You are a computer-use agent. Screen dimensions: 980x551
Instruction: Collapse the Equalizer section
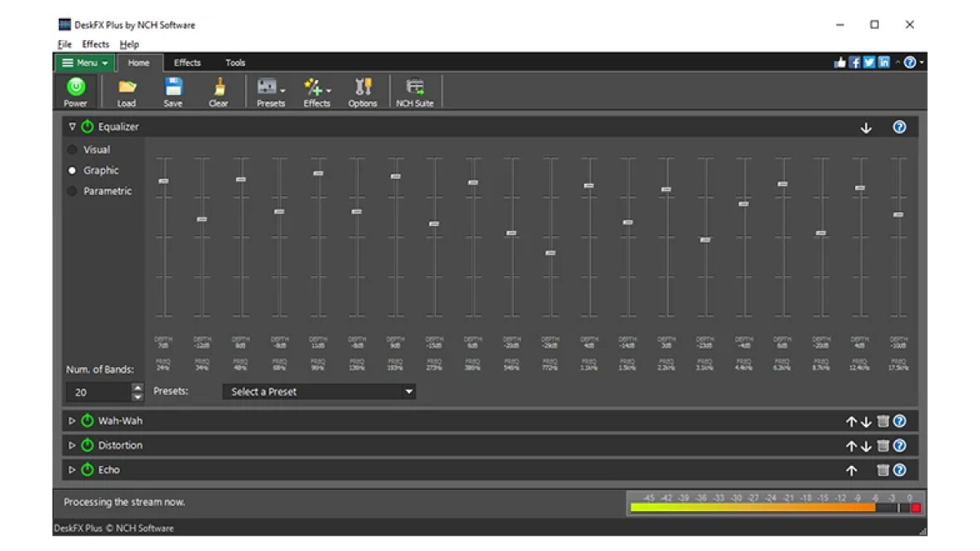[x=71, y=127]
